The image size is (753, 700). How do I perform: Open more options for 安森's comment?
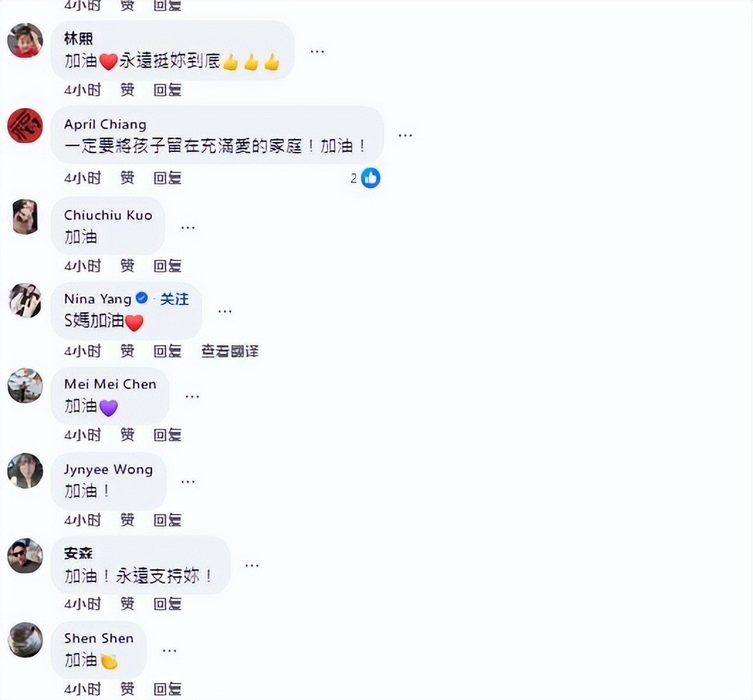coord(252,566)
